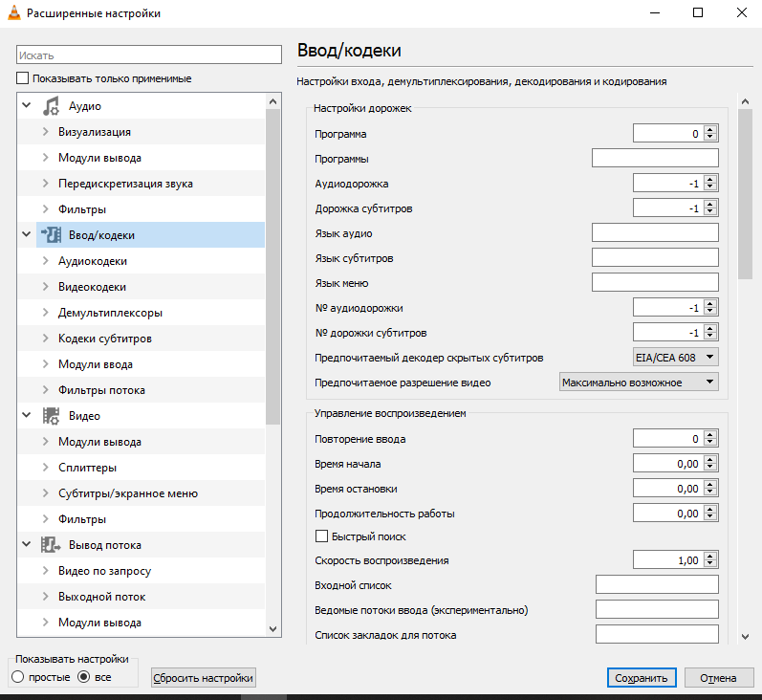Click the Видео film clapper icon
Image resolution: width=762 pixels, height=700 pixels.
pyautogui.click(x=51, y=416)
